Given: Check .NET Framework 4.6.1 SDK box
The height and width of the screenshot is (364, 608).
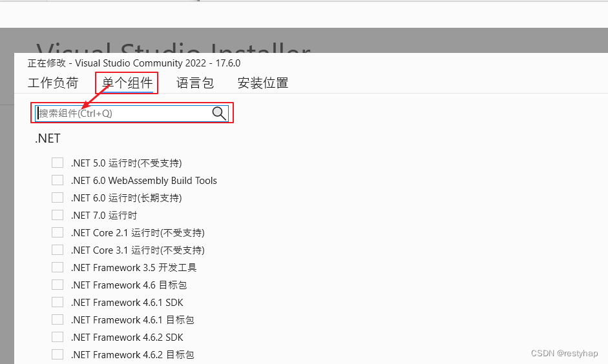Looking at the screenshot, I should 58,302.
